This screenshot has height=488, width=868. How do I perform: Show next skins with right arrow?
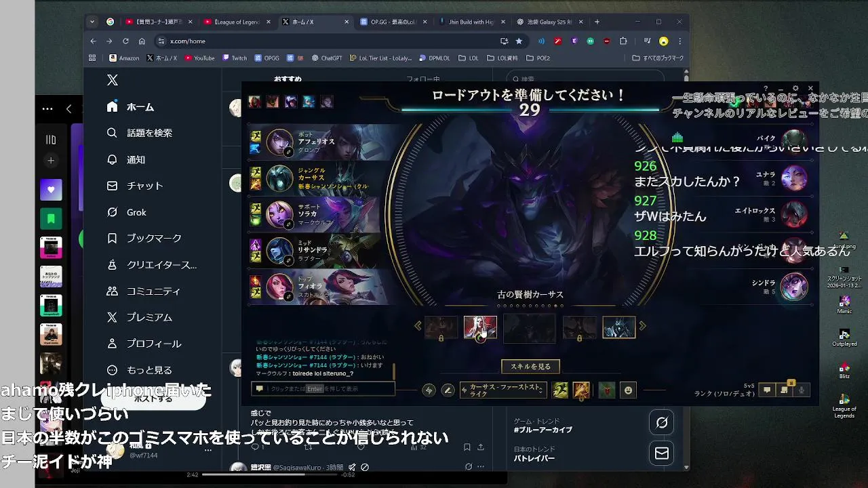[x=642, y=326]
